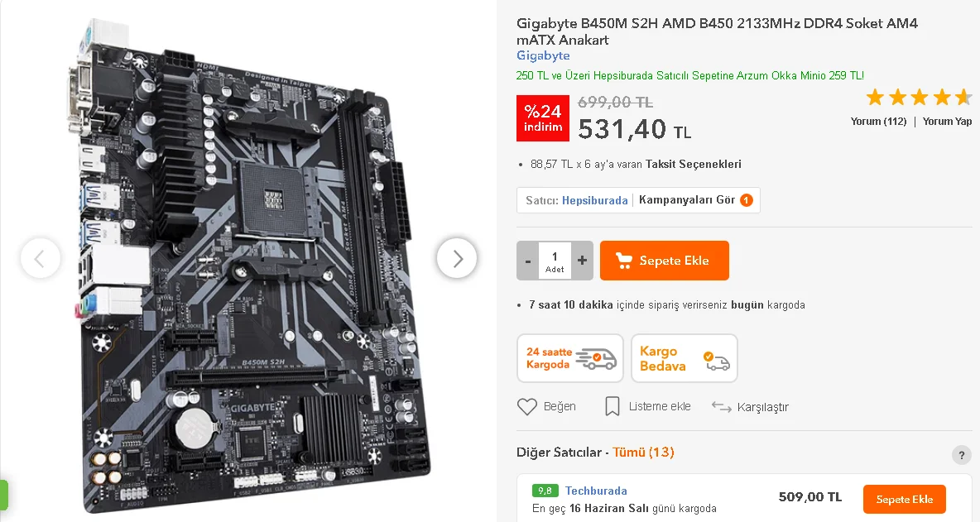980x522 pixels.
Task: Click the Adet quantity input field
Action: point(555,261)
